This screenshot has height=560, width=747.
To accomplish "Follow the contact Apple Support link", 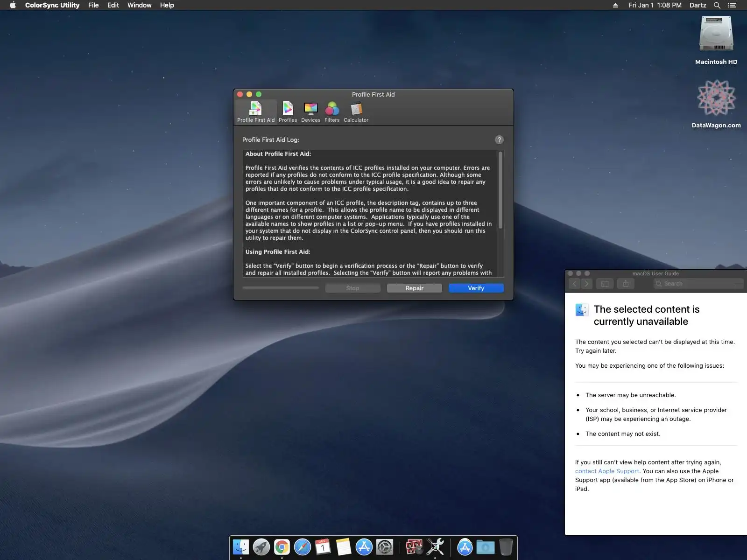I will coord(607,471).
